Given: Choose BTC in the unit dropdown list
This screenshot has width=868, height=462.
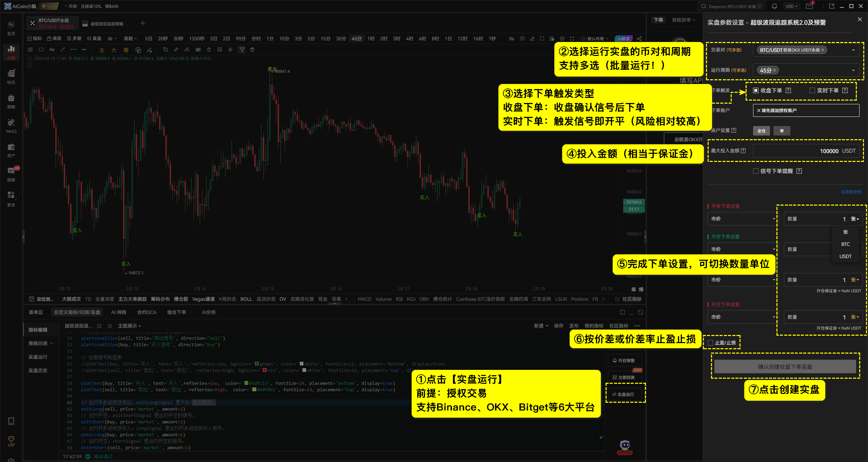Looking at the screenshot, I should pos(846,244).
